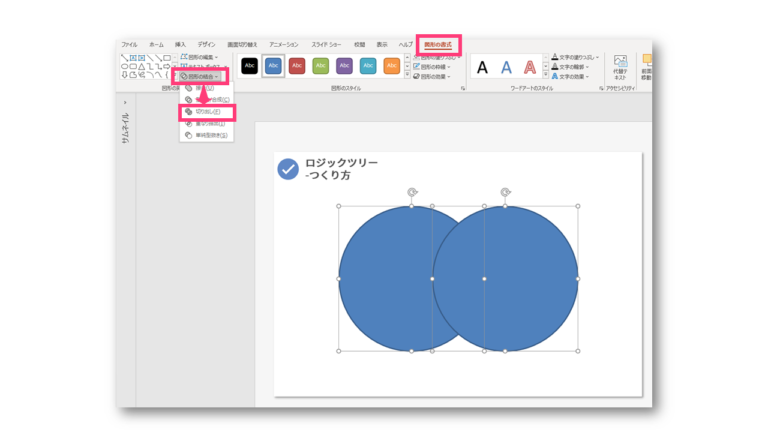Open the ワードアートのスタイル dialog launcher

601,89
